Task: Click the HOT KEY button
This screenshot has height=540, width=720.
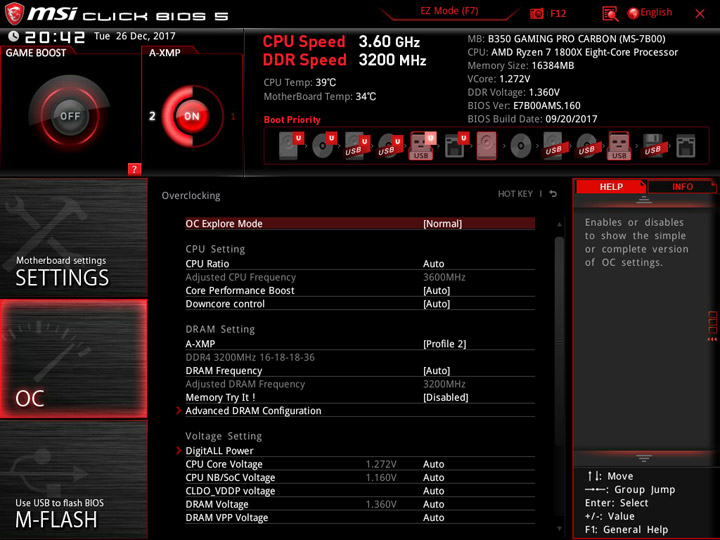Action: (515, 194)
